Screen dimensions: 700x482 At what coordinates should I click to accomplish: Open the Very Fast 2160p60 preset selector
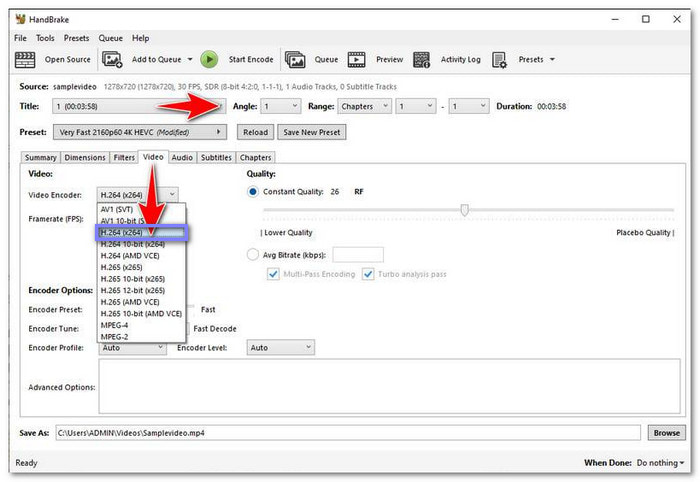pyautogui.click(x=140, y=132)
